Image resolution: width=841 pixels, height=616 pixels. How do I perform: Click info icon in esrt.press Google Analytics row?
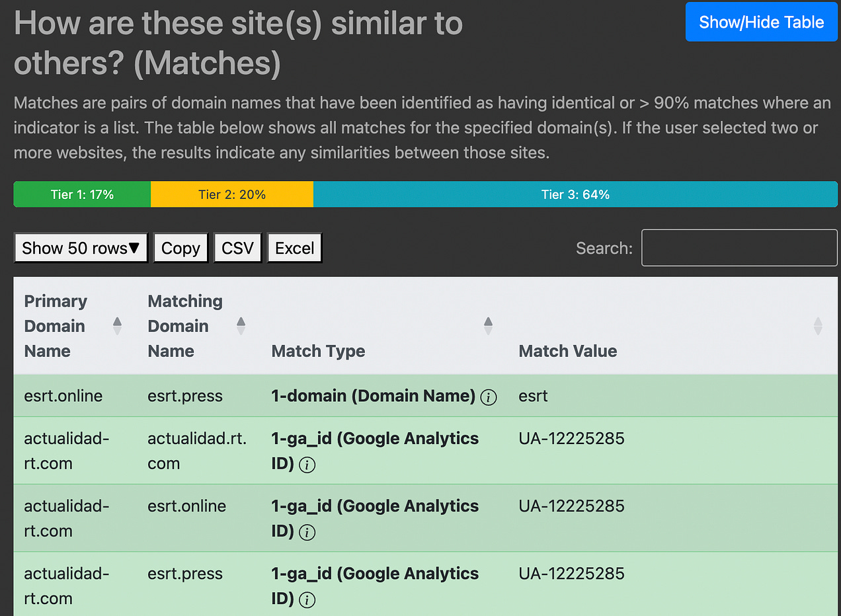tap(307, 599)
